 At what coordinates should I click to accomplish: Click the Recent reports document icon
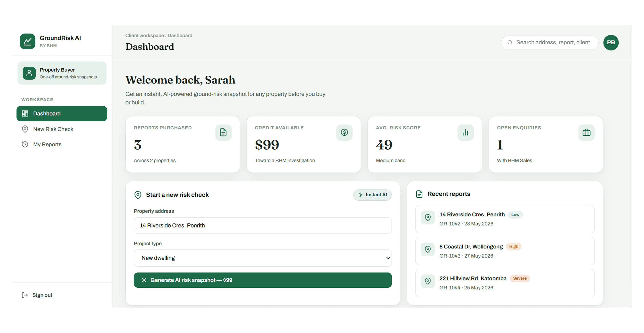[x=419, y=194]
